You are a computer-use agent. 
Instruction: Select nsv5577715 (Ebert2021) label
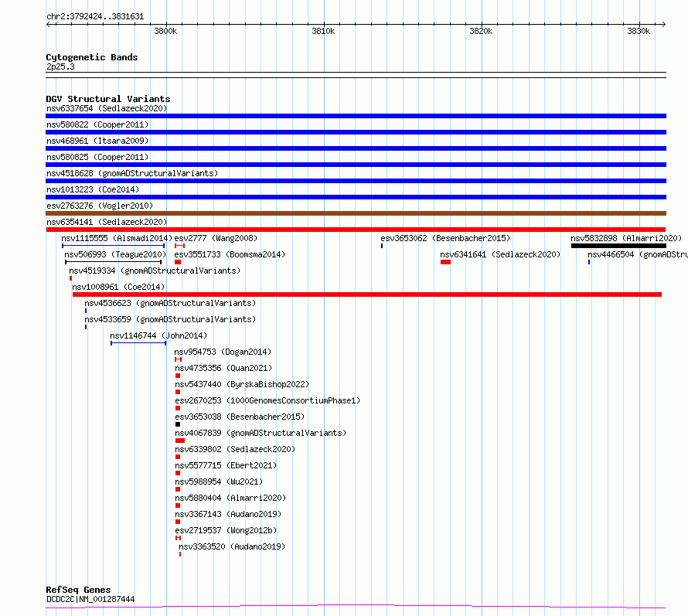click(x=226, y=465)
